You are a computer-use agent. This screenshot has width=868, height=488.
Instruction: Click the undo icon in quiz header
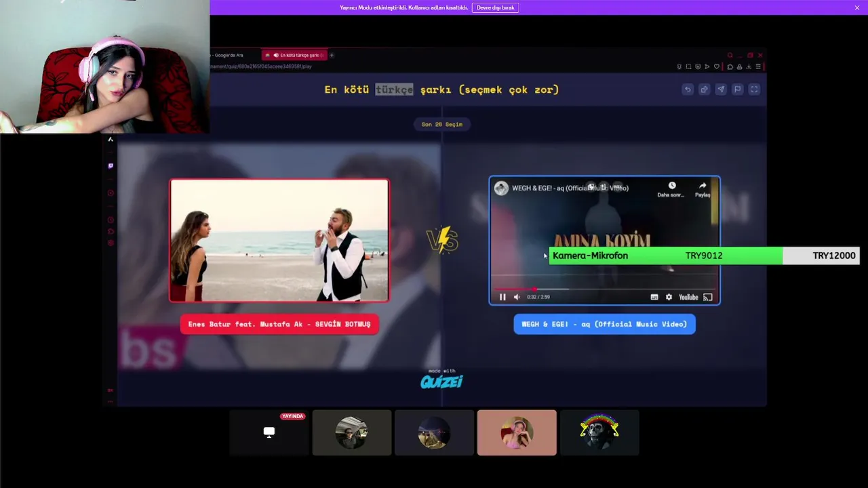point(688,89)
